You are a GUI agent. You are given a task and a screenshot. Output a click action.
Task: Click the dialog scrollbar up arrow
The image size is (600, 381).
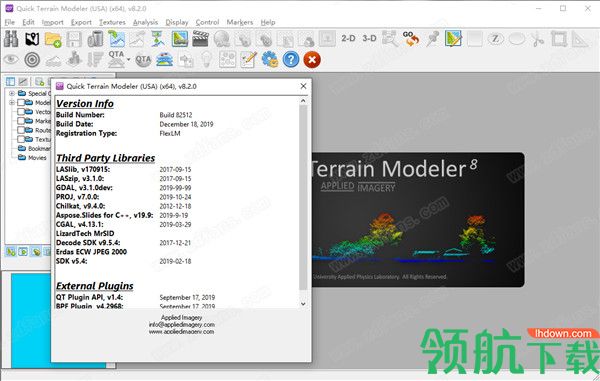[303, 101]
